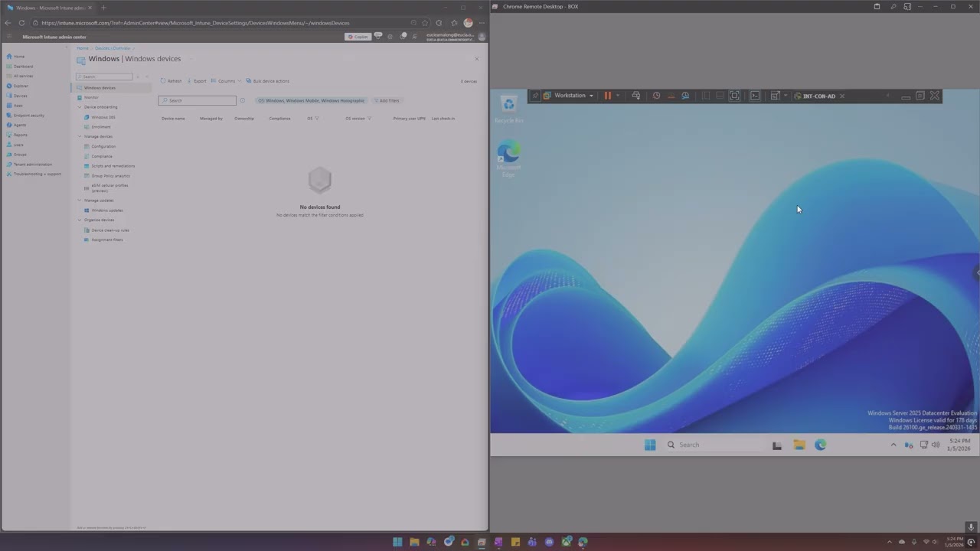The width and height of the screenshot is (980, 551).
Task: Open the OS column filter
Action: [317, 119]
